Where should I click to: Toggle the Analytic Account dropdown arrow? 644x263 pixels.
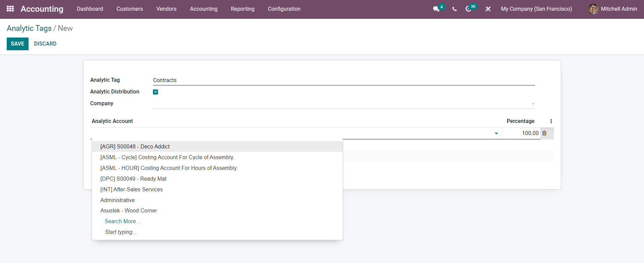pyautogui.click(x=496, y=133)
